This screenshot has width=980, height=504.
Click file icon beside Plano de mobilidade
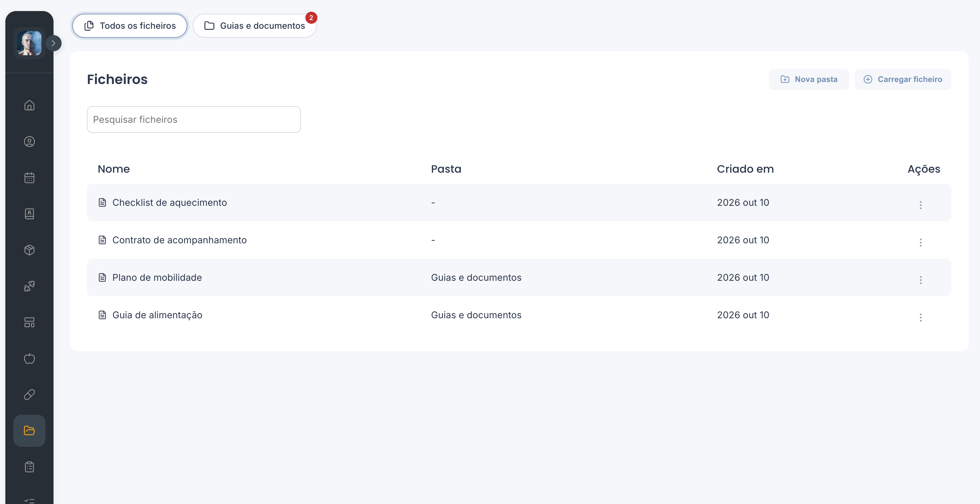[x=102, y=277]
